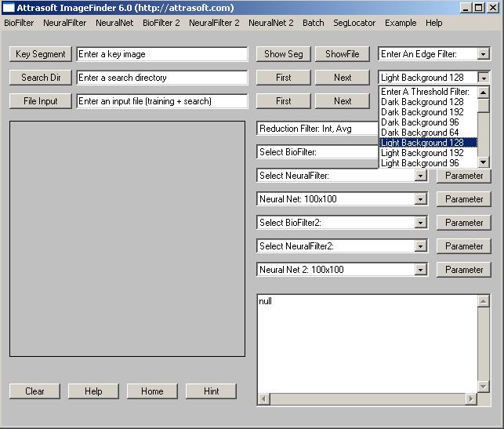
Task: Click Parameter button beside Neural Net 2
Action: tap(464, 270)
